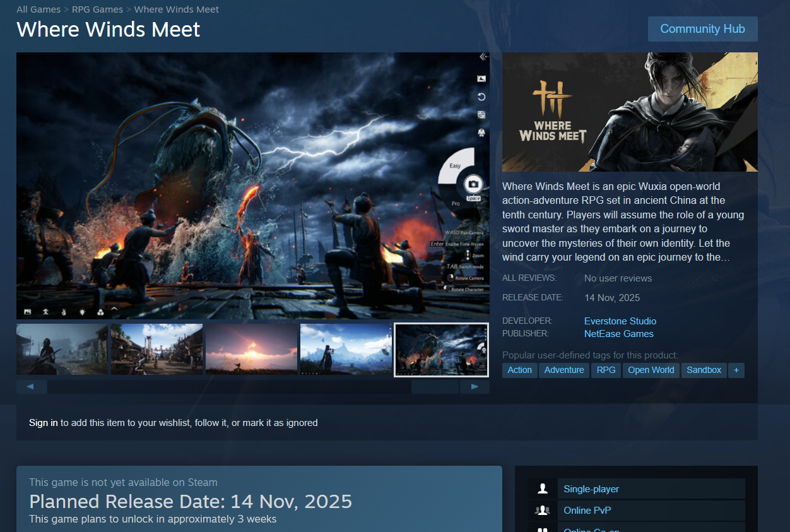Select thumbnail of town street scene

[156, 350]
